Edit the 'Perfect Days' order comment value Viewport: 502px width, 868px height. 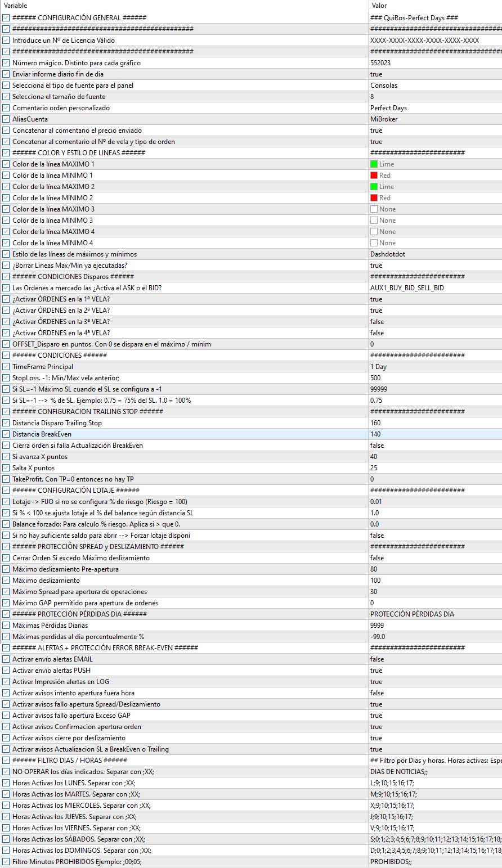433,108
